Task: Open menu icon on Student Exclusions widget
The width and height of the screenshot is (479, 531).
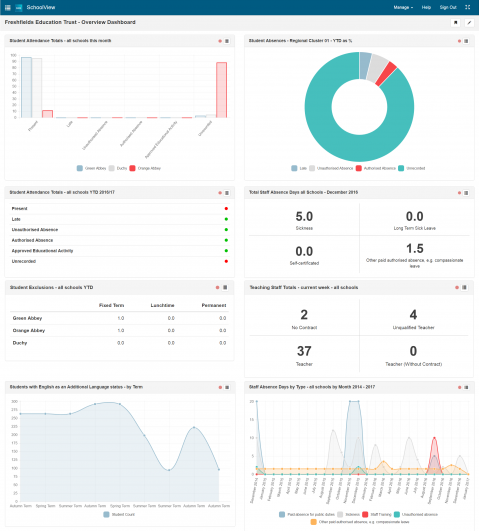Action: pyautogui.click(x=225, y=288)
